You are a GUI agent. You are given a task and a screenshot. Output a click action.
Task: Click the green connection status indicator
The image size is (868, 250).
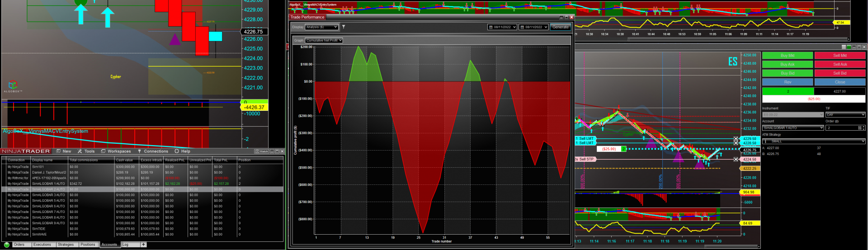point(7,245)
